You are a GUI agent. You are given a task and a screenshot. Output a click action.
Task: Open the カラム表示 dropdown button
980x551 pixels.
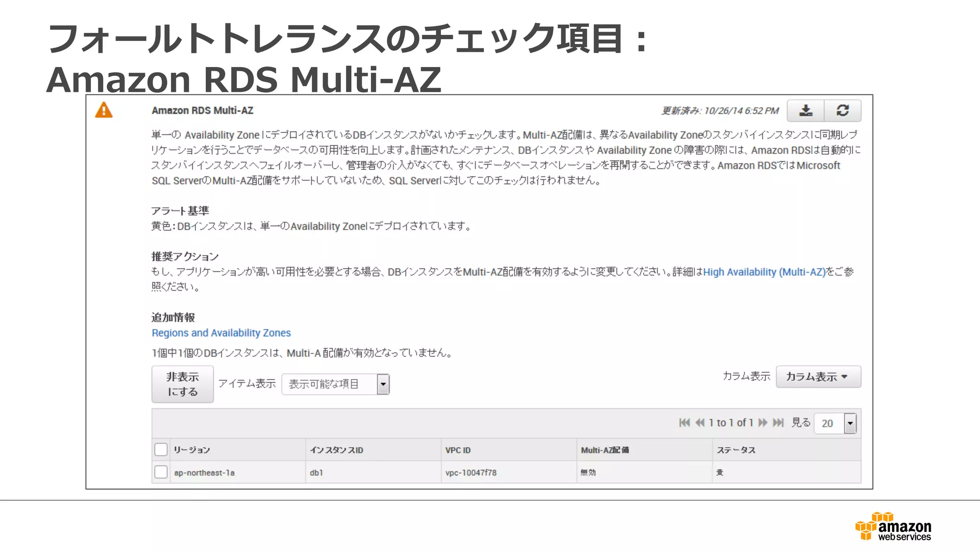(818, 377)
